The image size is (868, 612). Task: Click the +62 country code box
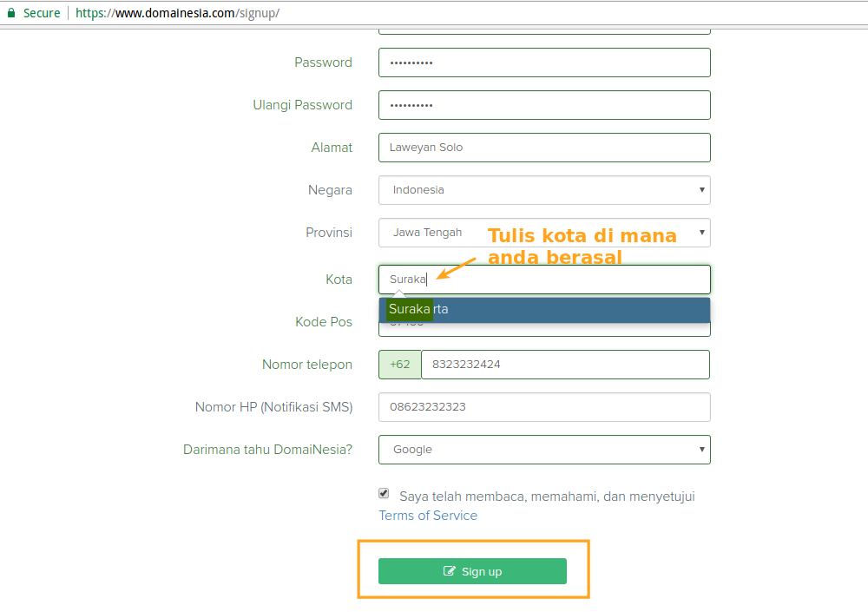pyautogui.click(x=399, y=365)
